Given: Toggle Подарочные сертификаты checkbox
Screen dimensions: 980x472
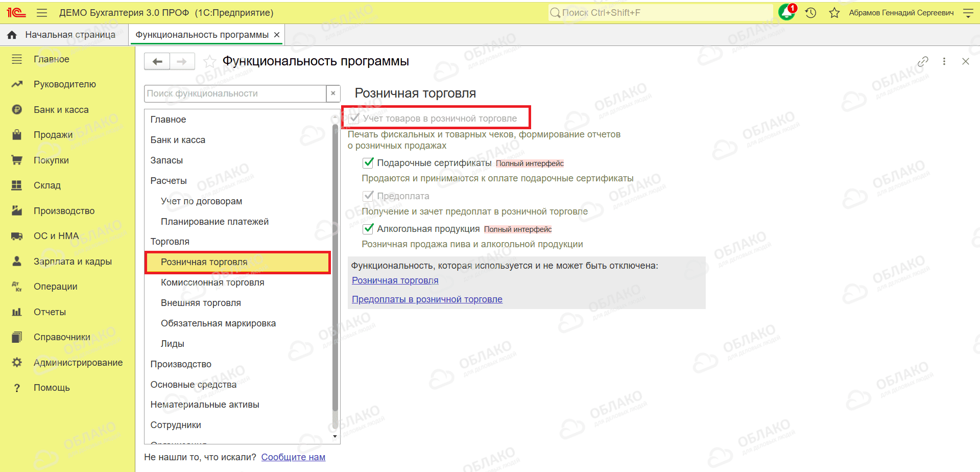Looking at the screenshot, I should pyautogui.click(x=368, y=163).
